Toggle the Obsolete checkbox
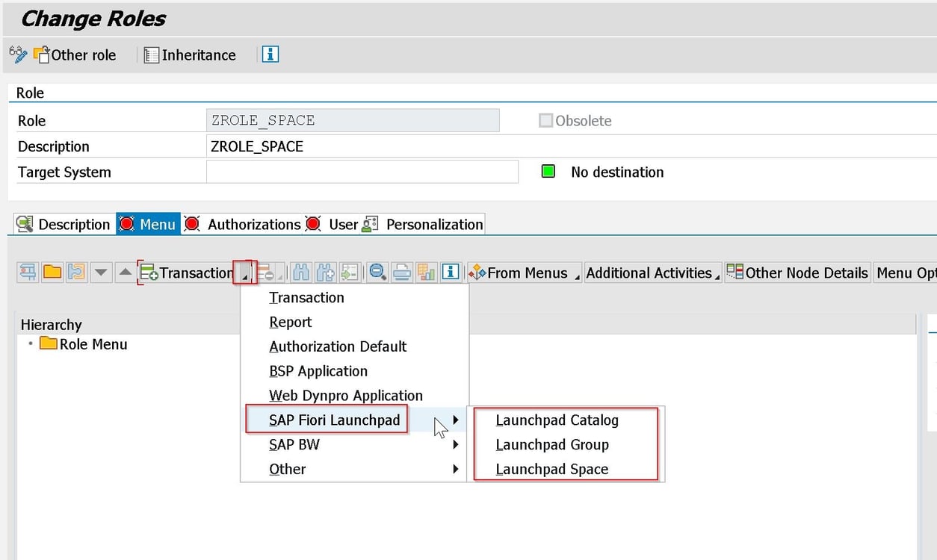937x560 pixels. click(x=545, y=120)
